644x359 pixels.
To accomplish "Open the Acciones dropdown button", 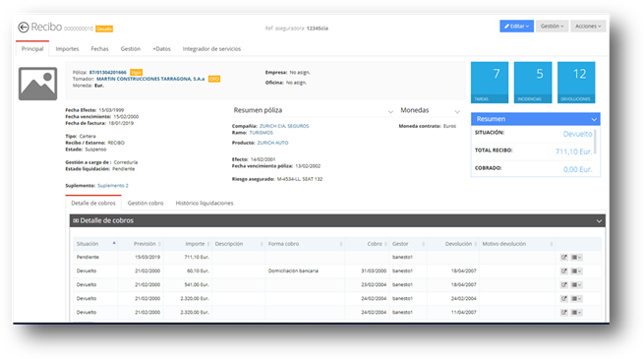I will click(x=588, y=26).
